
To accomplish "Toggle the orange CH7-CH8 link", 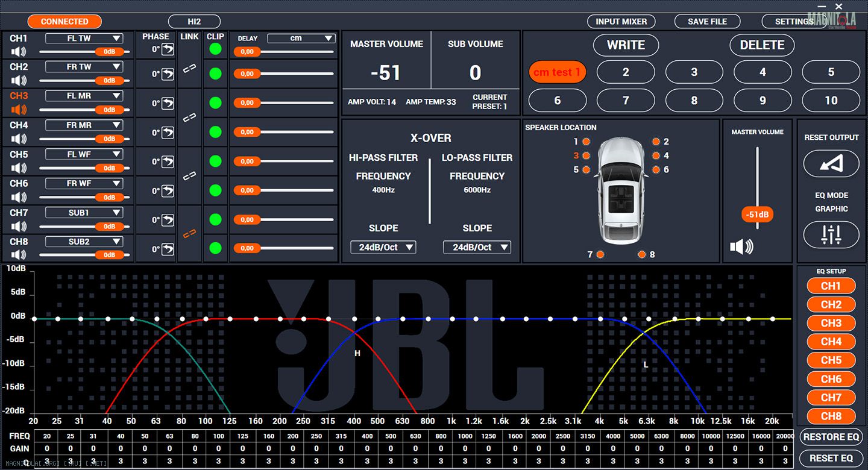I will (x=189, y=234).
